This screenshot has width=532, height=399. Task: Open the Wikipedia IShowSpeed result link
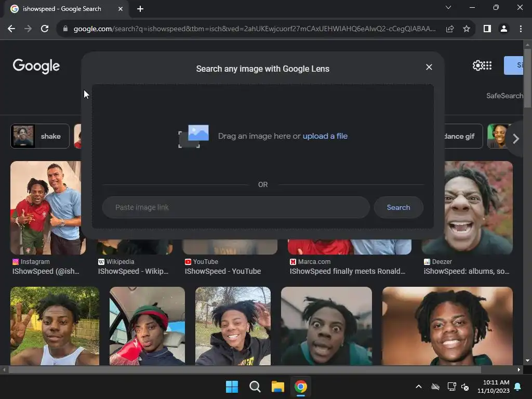(x=134, y=271)
